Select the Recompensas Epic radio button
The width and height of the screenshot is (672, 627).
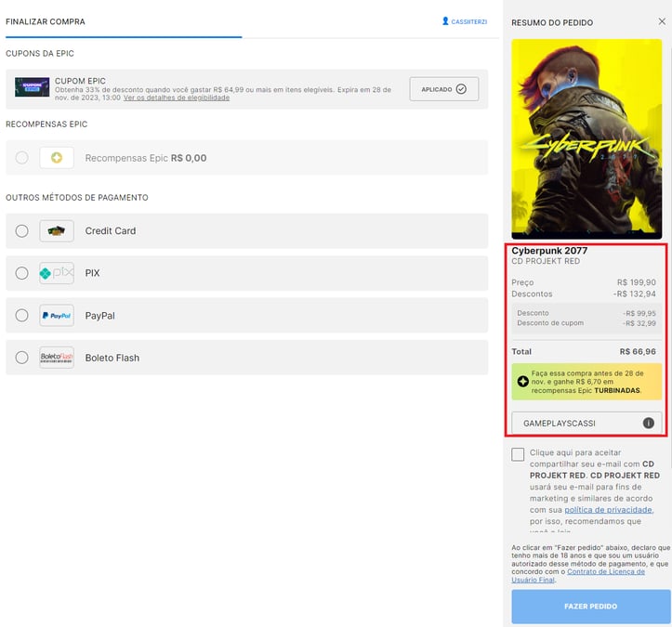(x=22, y=158)
